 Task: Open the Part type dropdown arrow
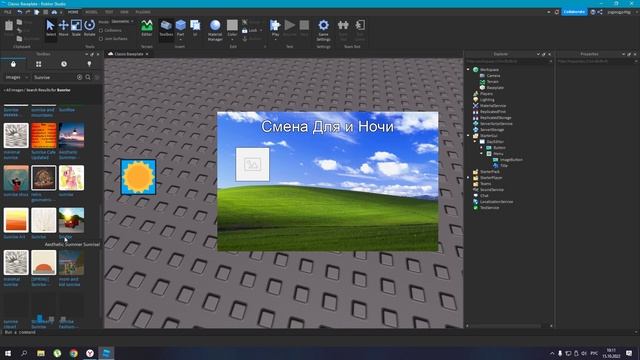click(180, 40)
